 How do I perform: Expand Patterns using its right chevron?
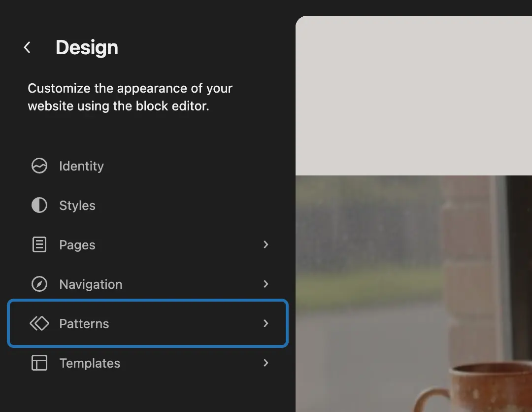click(266, 323)
